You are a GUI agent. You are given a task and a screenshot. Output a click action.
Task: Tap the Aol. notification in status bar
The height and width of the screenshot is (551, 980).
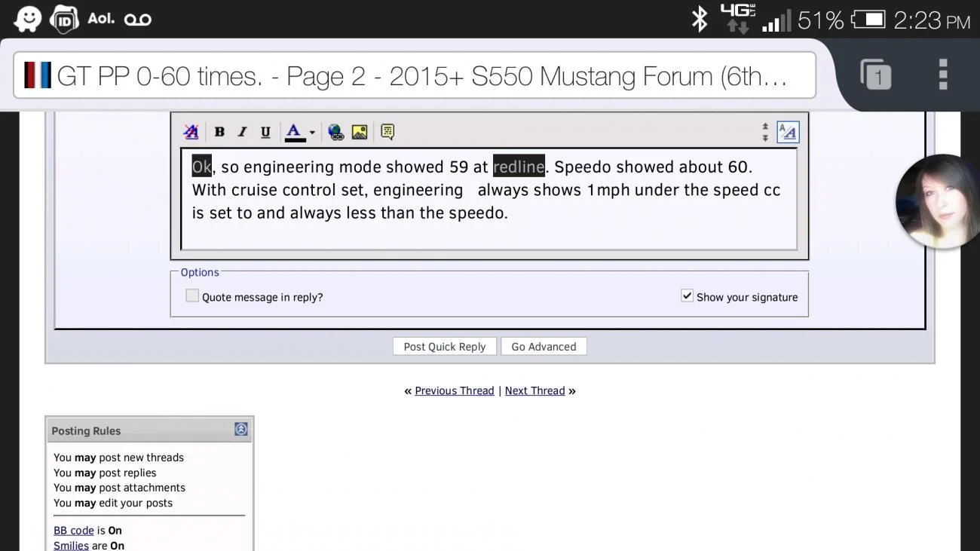[x=101, y=19]
